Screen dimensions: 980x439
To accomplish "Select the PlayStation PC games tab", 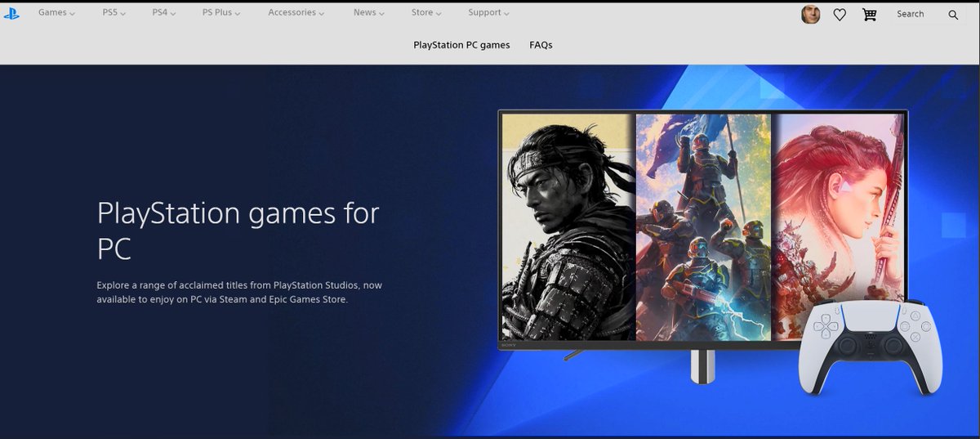I will click(x=461, y=45).
